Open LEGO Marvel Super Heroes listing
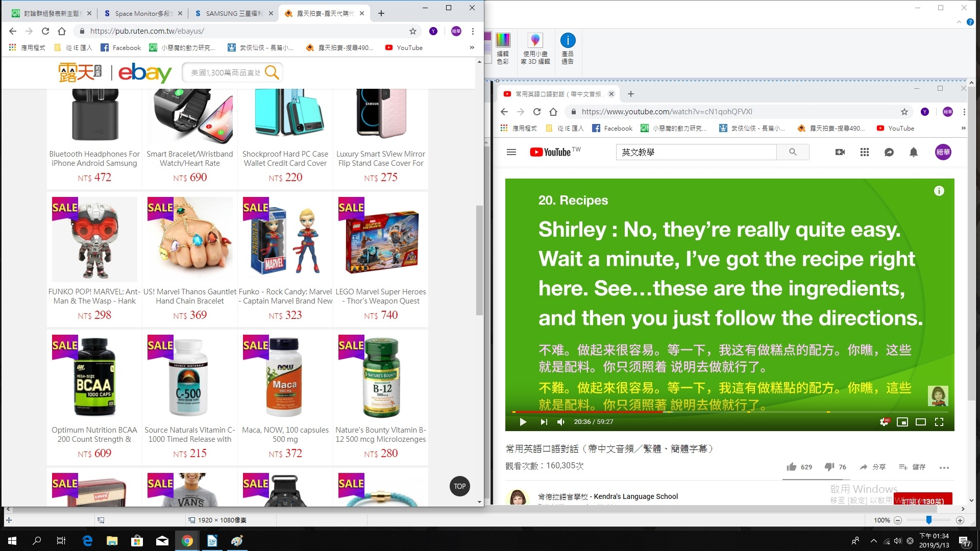 (381, 260)
